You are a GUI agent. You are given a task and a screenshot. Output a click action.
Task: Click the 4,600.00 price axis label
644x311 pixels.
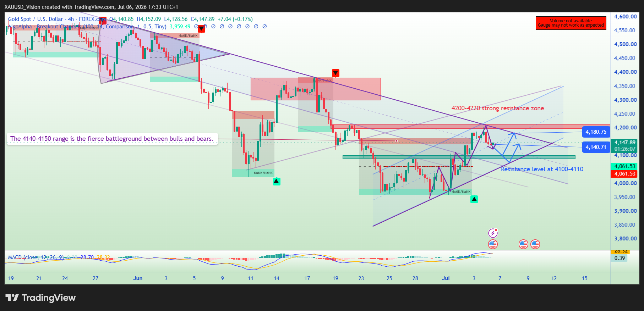(626, 16)
